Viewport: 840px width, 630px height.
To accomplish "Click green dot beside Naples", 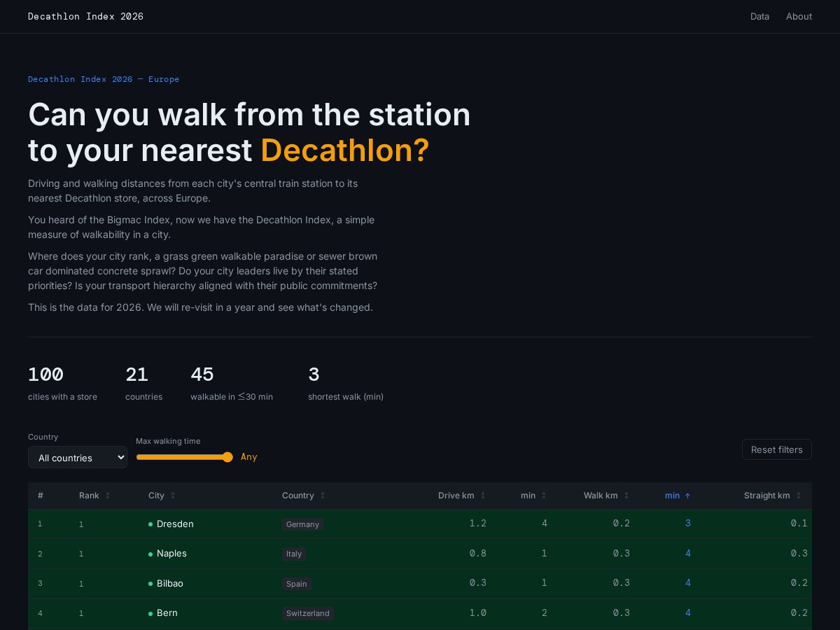I will pos(150,554).
